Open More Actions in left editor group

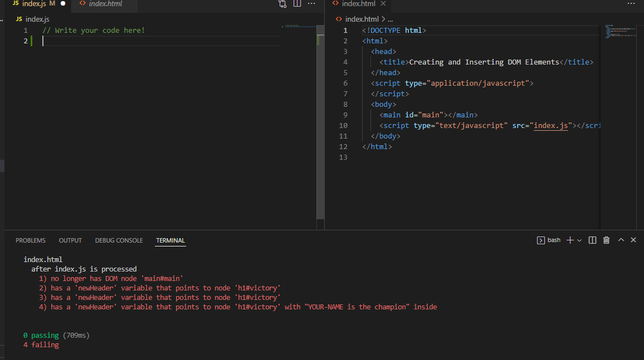coord(311,4)
